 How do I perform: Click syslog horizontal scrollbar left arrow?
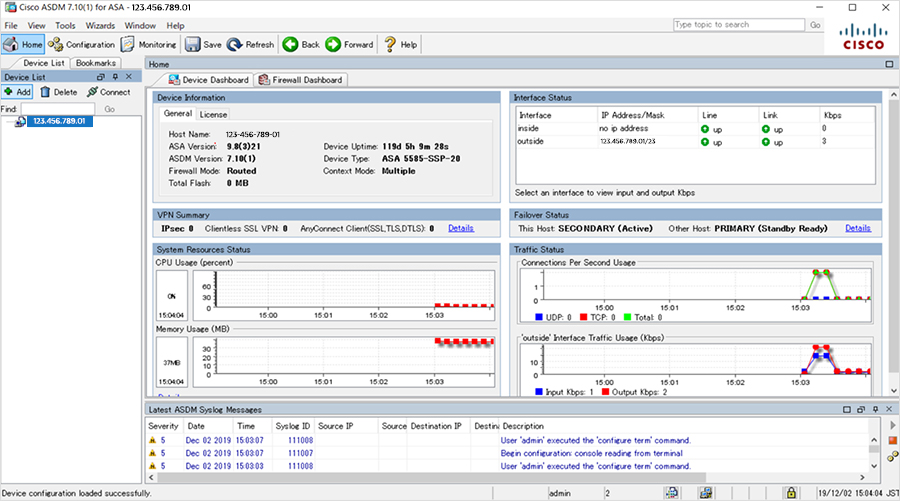[x=152, y=477]
